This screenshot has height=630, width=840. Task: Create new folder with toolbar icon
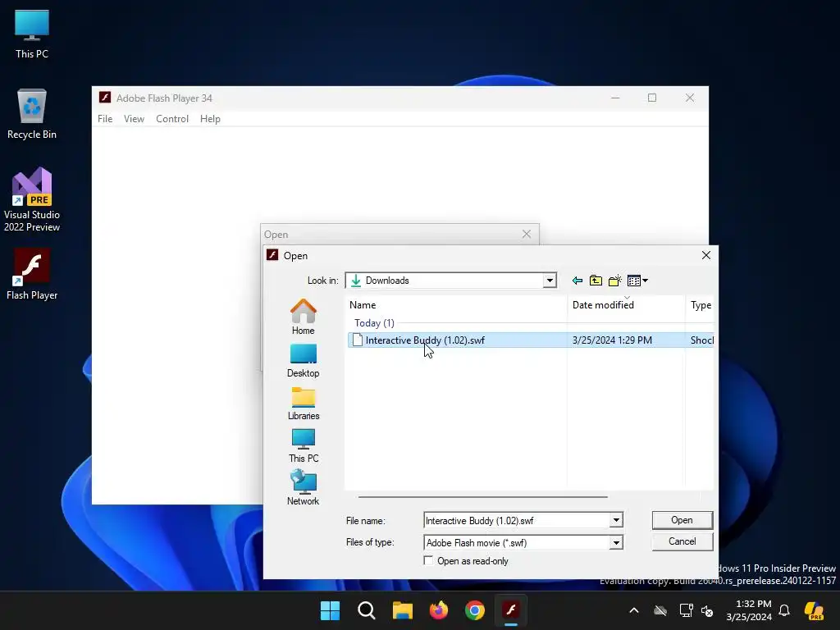click(615, 281)
